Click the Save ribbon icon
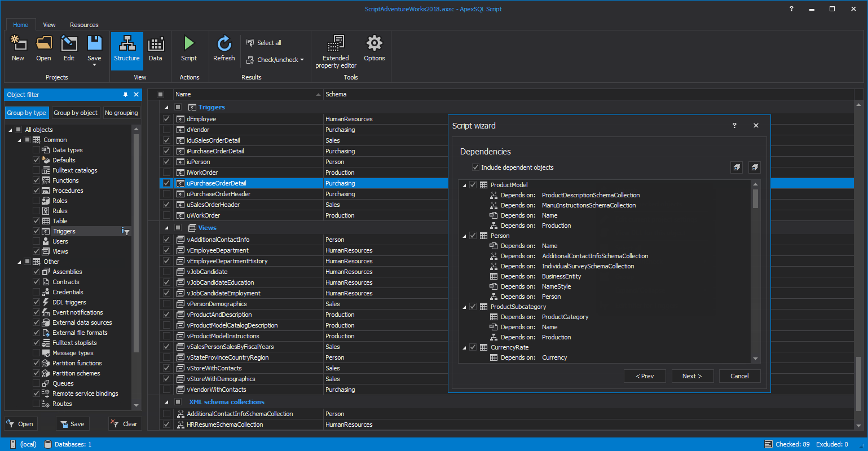Viewport: 868px width, 451px height. click(x=94, y=43)
